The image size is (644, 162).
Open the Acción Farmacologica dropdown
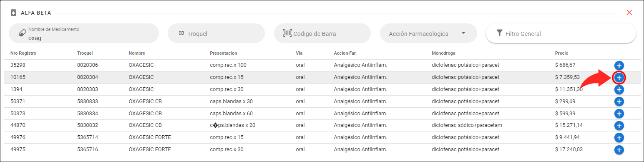[428, 33]
